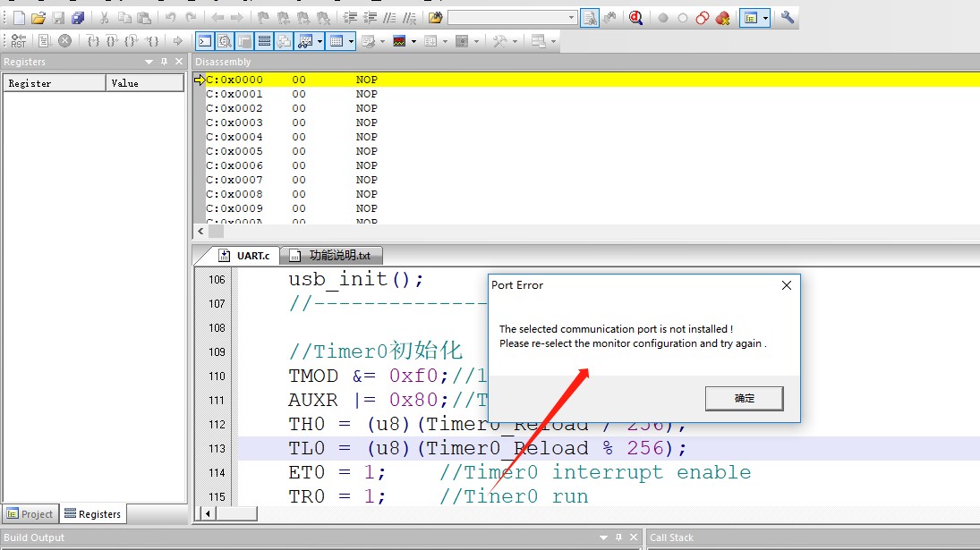Stop program execution icon
This screenshot has width=980, height=550.
point(65,41)
